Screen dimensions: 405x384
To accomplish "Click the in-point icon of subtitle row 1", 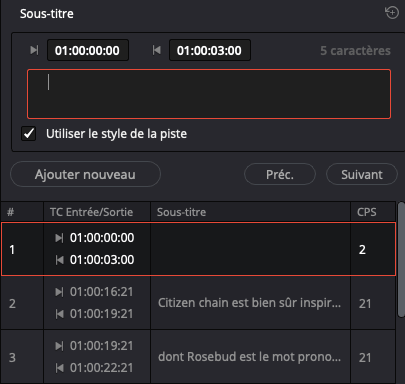I will coord(59,238).
